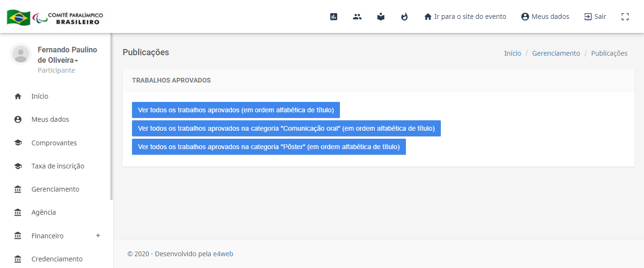The width and height of the screenshot is (644, 268).
Task: Click the flame icon in top bar
Action: (405, 17)
